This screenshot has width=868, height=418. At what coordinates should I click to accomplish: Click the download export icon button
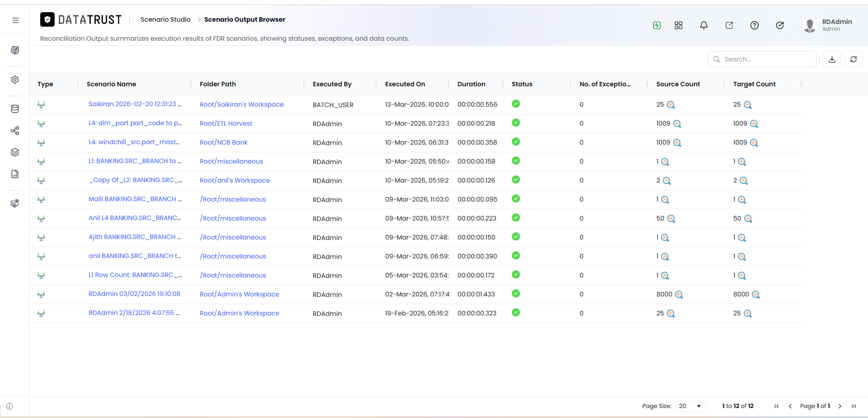pyautogui.click(x=832, y=59)
